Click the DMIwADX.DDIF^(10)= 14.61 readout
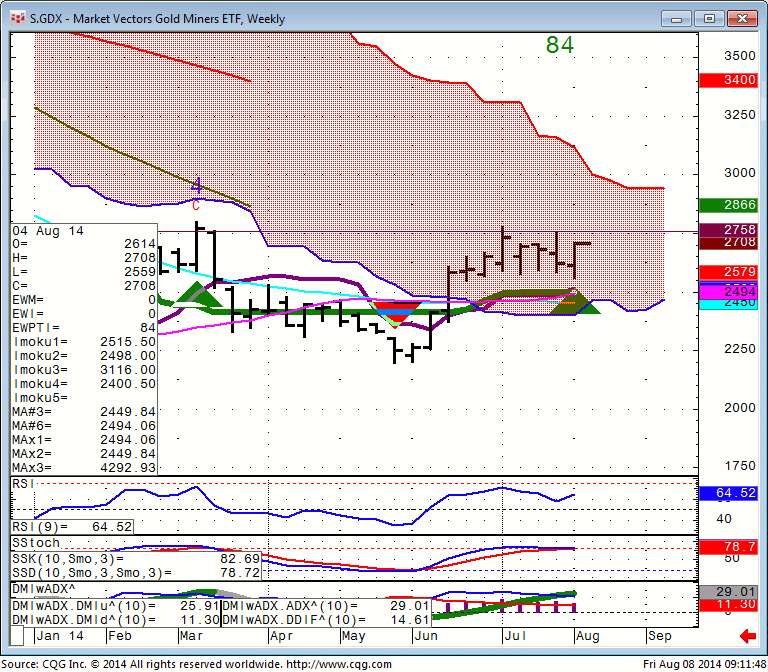Viewport: 768px width, 672px height. click(x=326, y=620)
